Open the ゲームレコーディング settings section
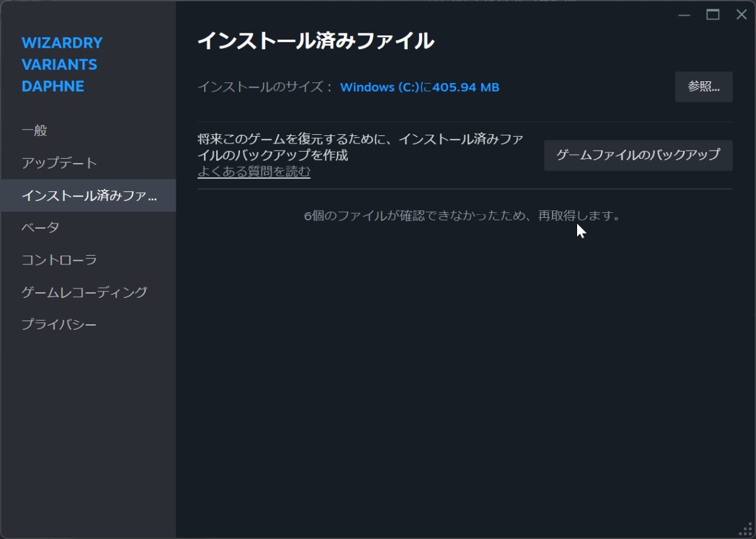Image resolution: width=756 pixels, height=539 pixels. [x=84, y=292]
